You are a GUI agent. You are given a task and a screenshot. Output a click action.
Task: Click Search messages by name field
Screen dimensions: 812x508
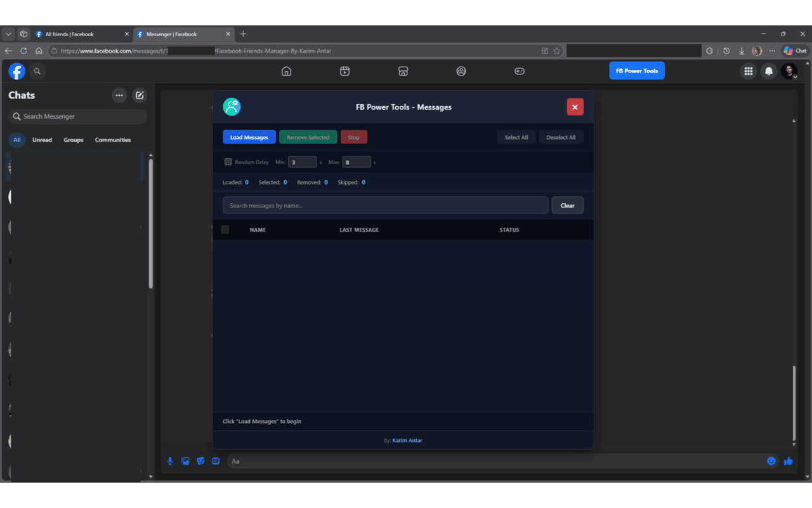pos(386,205)
